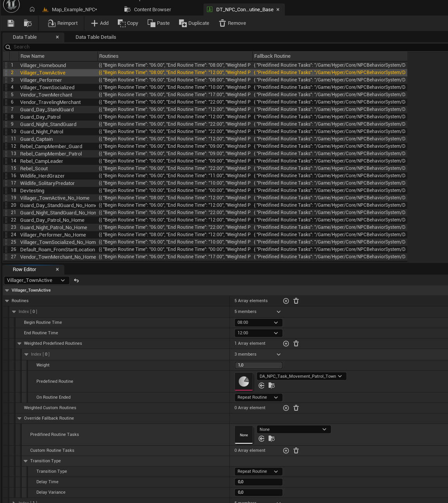Image resolution: width=448 pixels, height=503 pixels.
Task: Duplicate the selected data table row
Action: coord(194,23)
